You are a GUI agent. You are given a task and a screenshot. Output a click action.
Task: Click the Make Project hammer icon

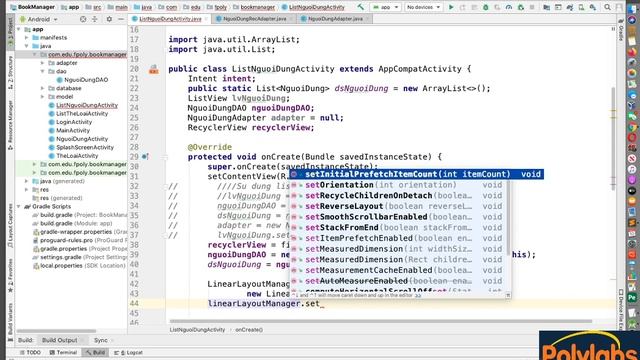tap(360, 7)
